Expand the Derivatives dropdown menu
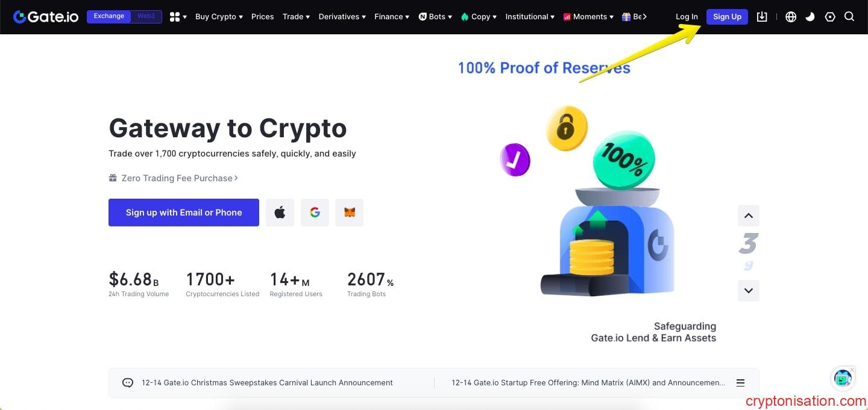Screen dimensions: 868x410 (342, 17)
